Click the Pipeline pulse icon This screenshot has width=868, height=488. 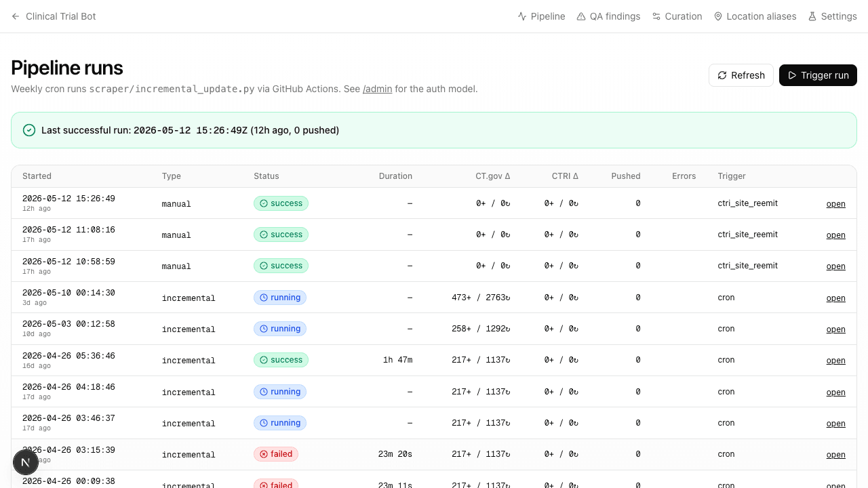522,16
